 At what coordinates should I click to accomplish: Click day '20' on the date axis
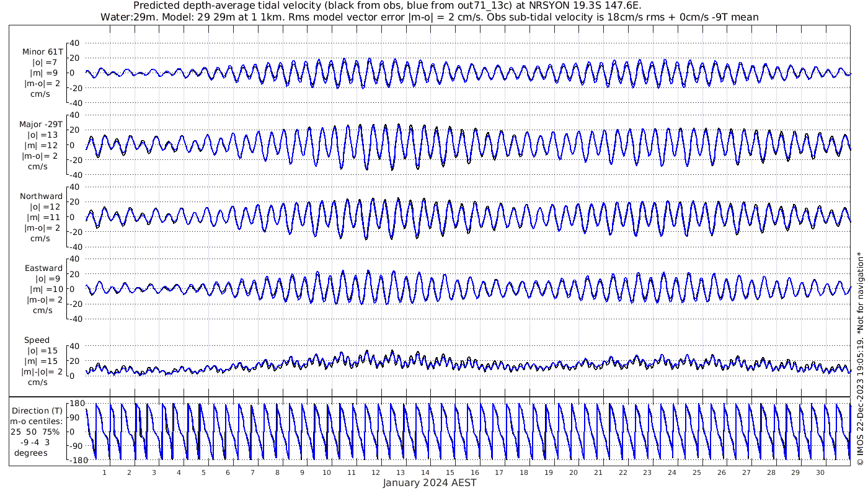tap(573, 472)
